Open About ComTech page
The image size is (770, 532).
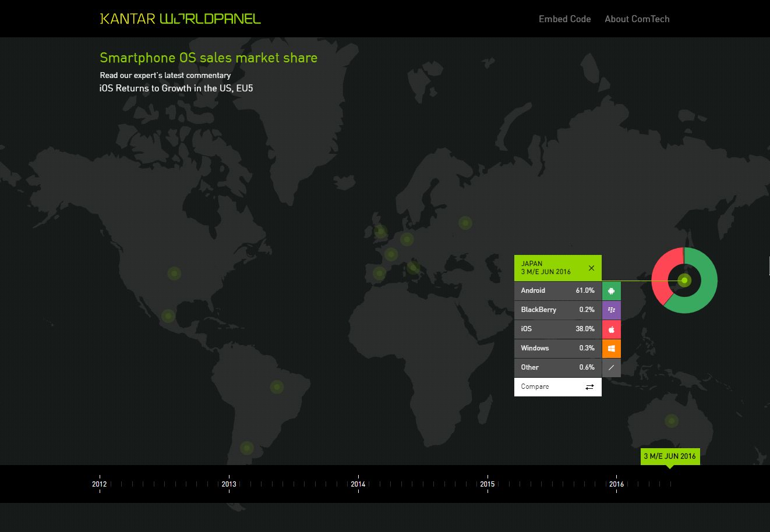(637, 19)
